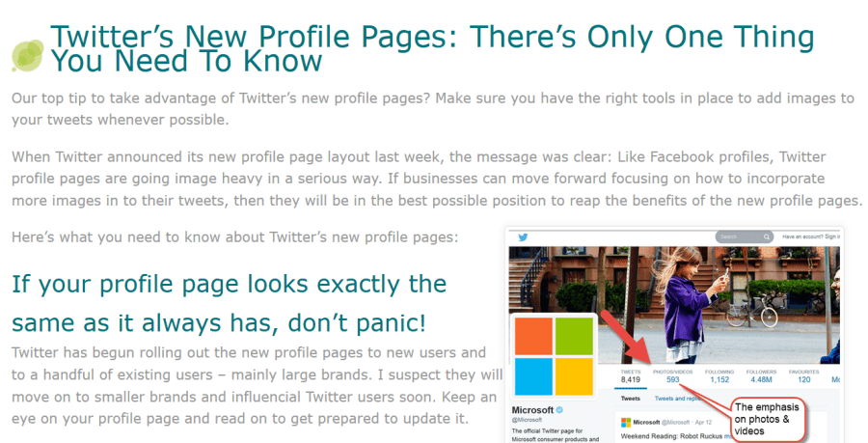Select the Photos/Videos 593 stat
Viewport: 868px width, 443px height.
click(671, 375)
